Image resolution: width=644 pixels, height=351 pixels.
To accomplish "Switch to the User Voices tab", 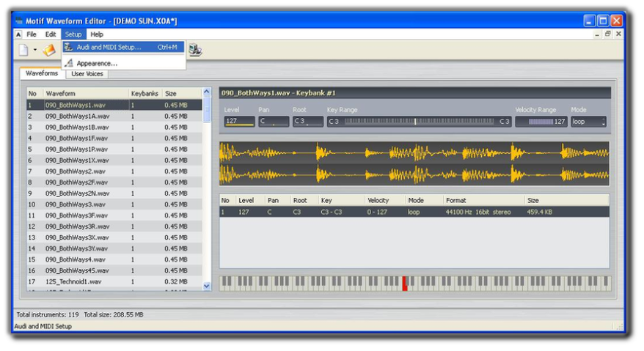I will click(x=87, y=74).
